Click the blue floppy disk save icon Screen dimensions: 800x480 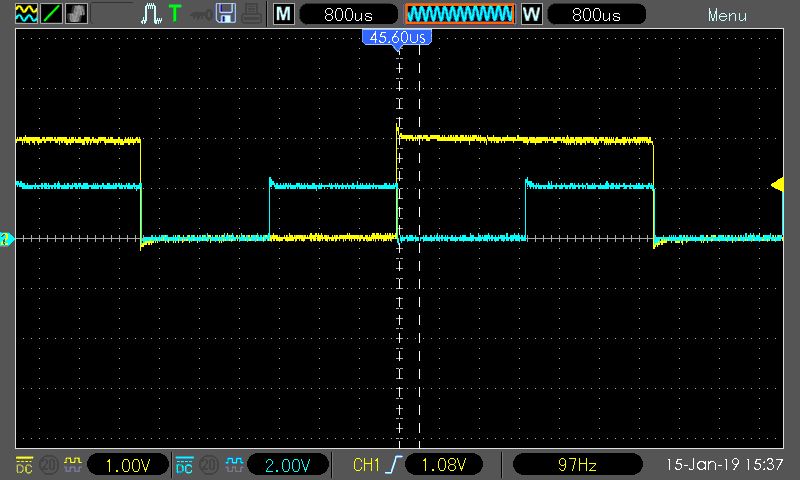pyautogui.click(x=226, y=15)
